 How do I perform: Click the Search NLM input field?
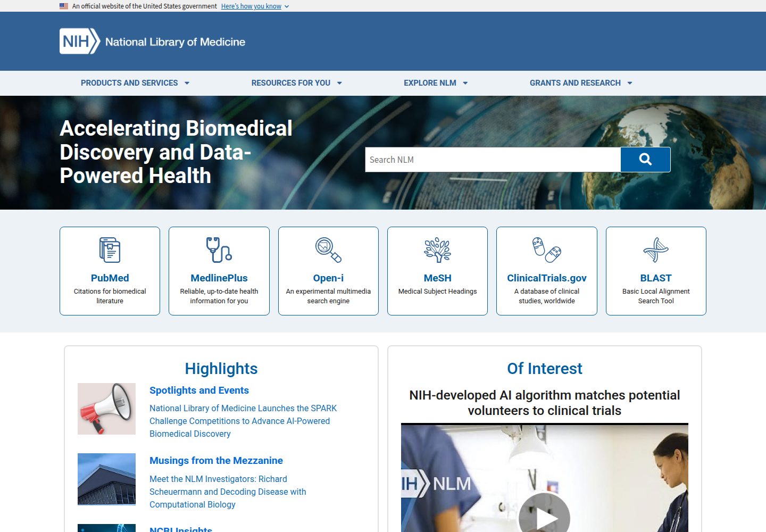[x=493, y=160]
